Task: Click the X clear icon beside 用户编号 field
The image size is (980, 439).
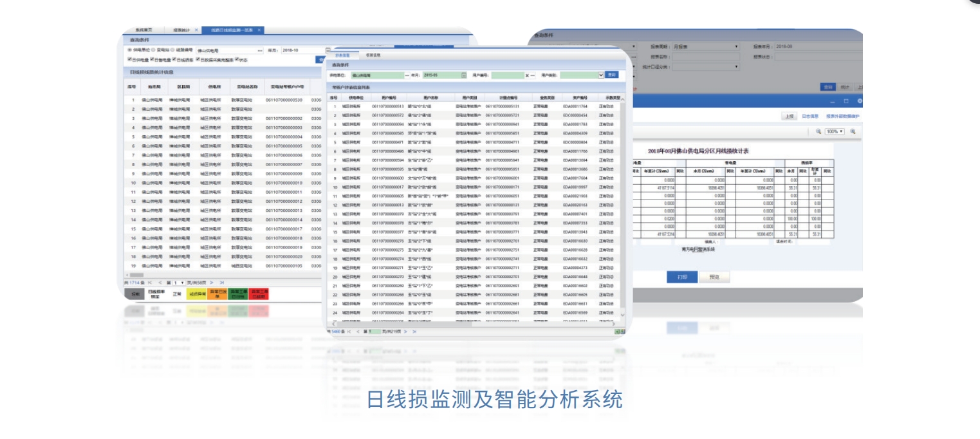Action: pyautogui.click(x=526, y=75)
